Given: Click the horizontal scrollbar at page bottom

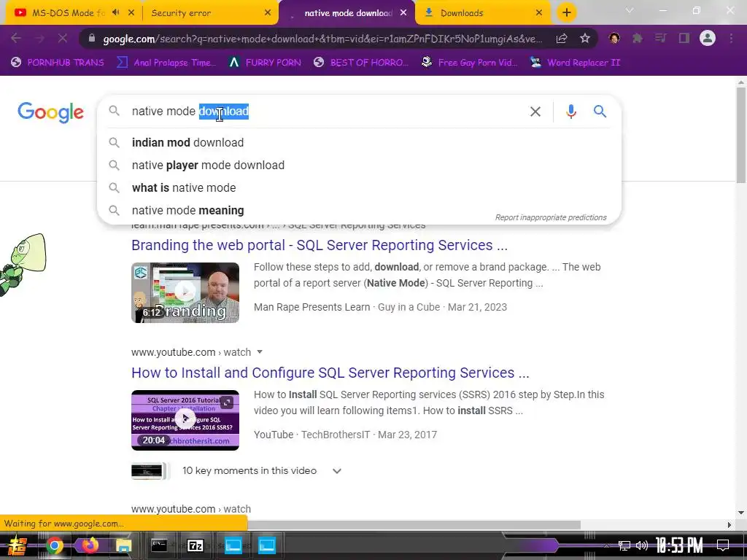Looking at the screenshot, I should pos(414,525).
